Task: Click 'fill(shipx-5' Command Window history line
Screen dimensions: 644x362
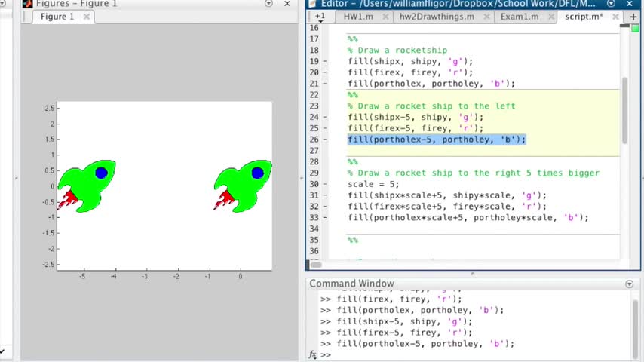Action: pyautogui.click(x=404, y=321)
